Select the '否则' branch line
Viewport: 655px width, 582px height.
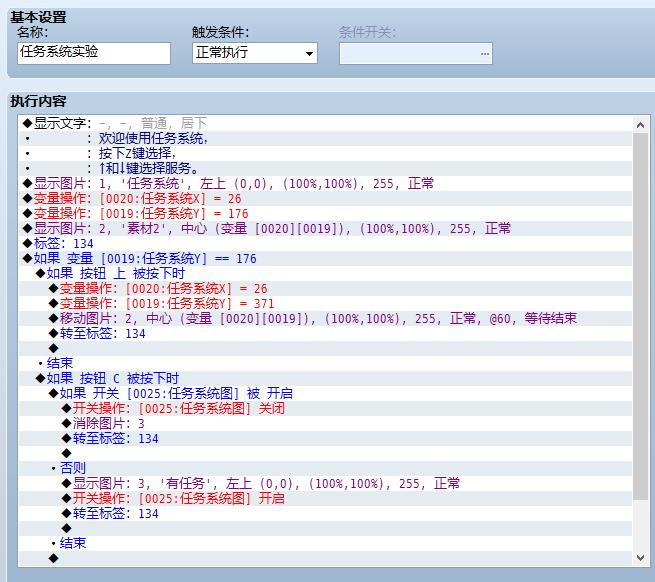click(x=325, y=468)
